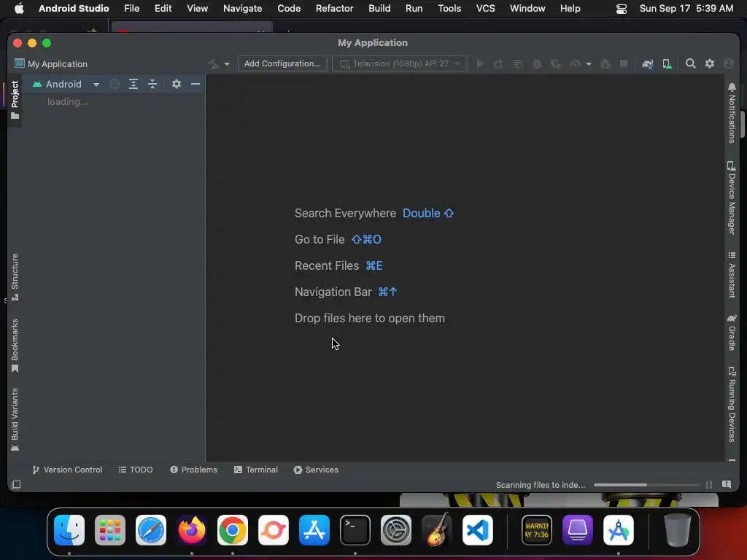Open the Build menu
Screen dimensions: 747x560
tap(379, 9)
